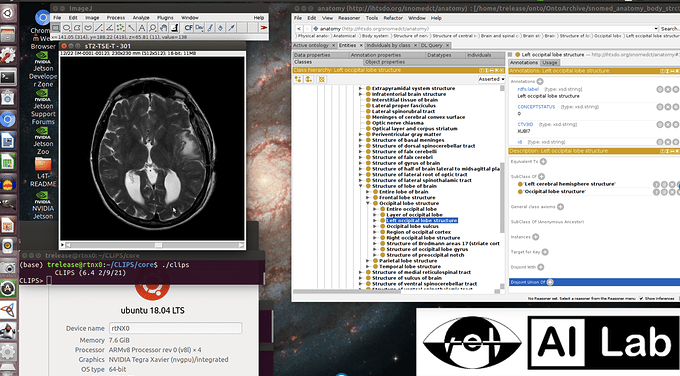This screenshot has width=680, height=376.
Task: Click the plus icon next to General class axioms
Action: (560, 207)
